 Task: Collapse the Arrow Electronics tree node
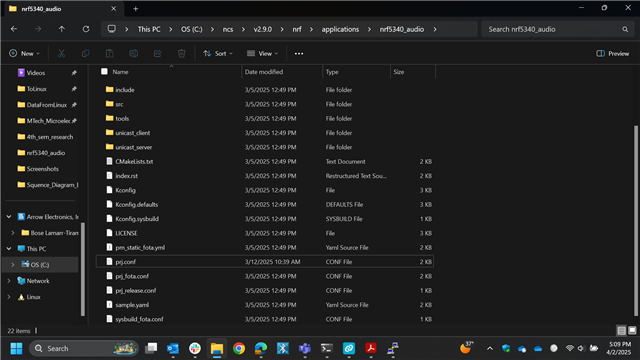click(x=9, y=217)
